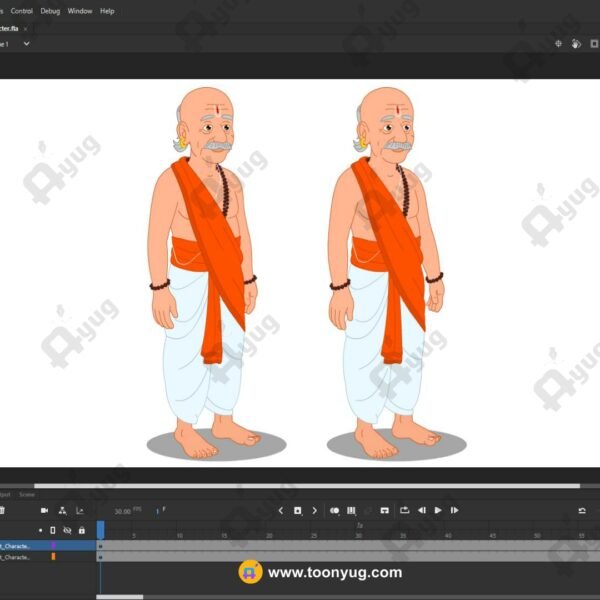Click frame 15 on the timeline ruler
Image resolution: width=600 pixels, height=600 pixels.
pos(224,536)
